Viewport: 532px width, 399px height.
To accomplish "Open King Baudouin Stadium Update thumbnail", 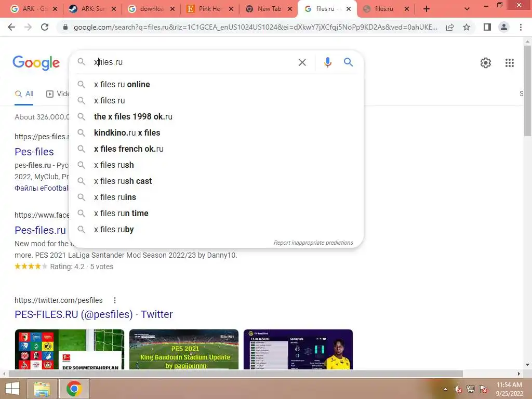I will pos(184,349).
